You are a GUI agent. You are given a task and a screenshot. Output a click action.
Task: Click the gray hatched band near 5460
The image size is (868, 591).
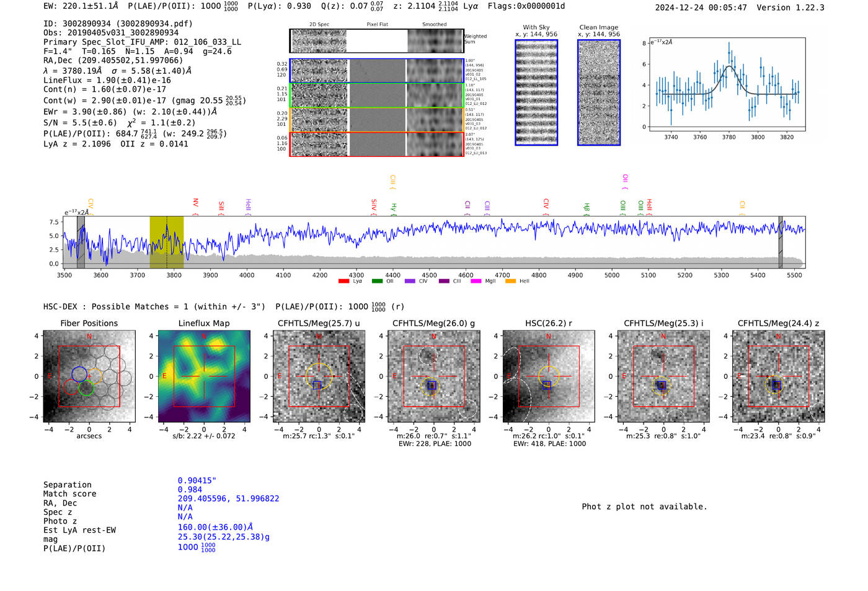[x=781, y=242]
